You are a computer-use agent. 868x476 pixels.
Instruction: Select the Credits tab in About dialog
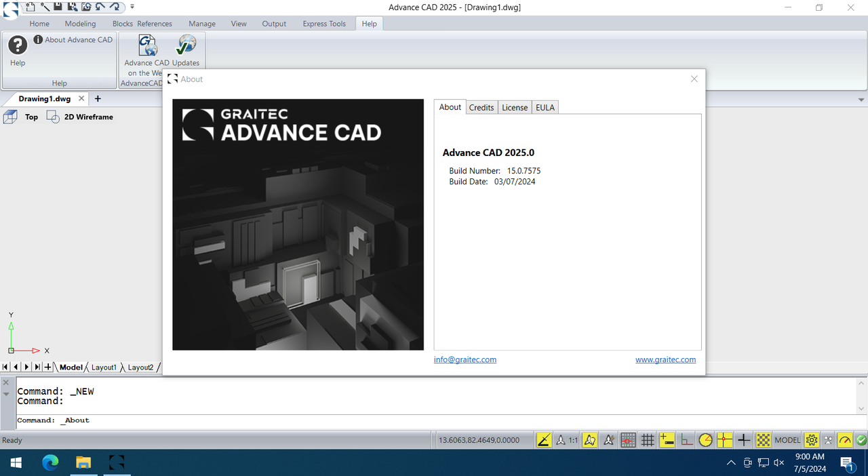coord(481,107)
